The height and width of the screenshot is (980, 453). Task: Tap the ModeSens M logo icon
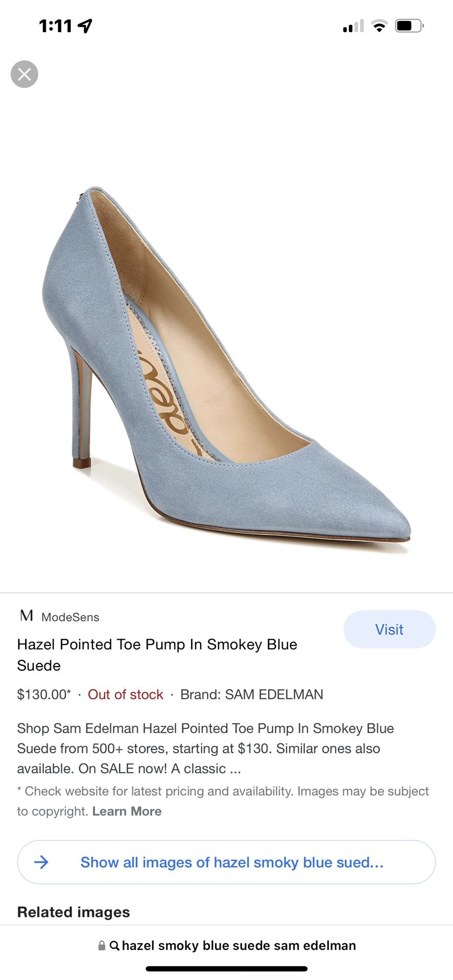point(27,616)
